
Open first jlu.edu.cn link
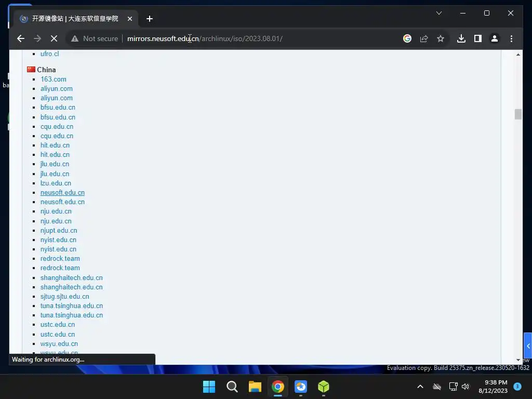[x=55, y=164]
